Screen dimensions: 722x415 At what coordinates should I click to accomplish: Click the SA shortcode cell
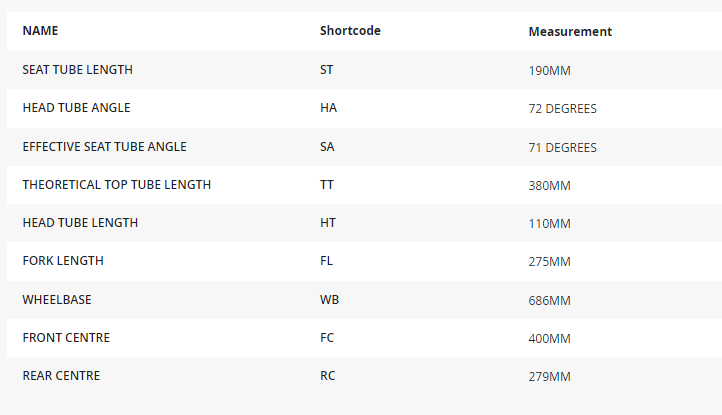[328, 147]
